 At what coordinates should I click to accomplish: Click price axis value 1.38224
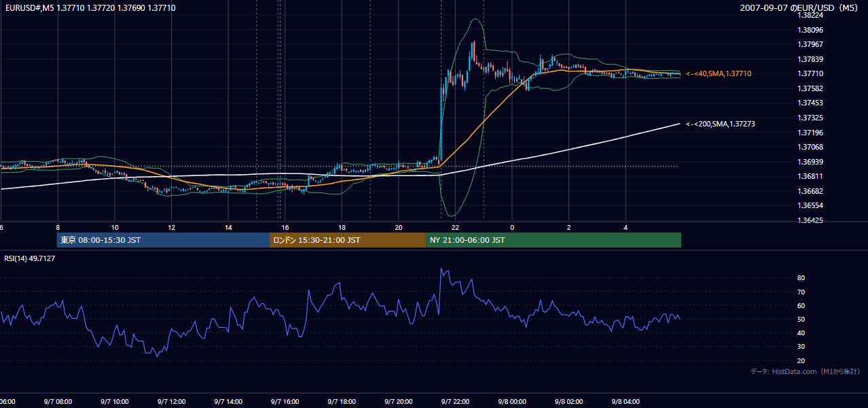(810, 15)
